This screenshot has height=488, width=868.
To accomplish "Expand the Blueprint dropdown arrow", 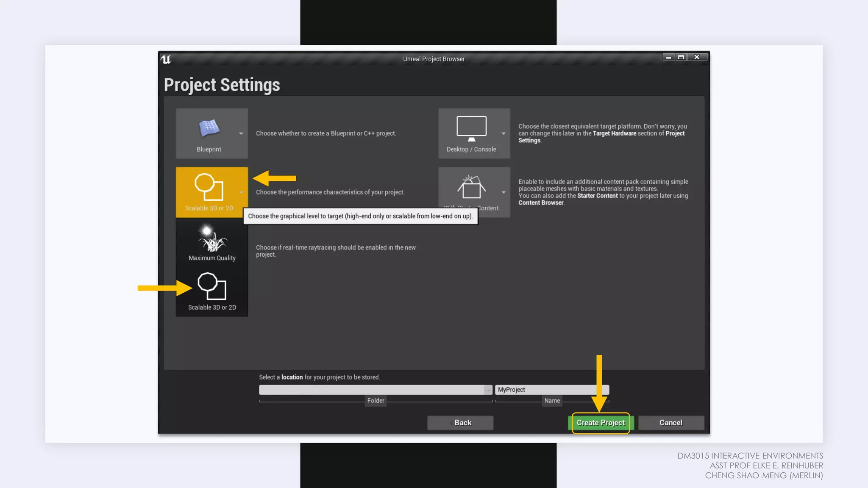I will coord(241,133).
